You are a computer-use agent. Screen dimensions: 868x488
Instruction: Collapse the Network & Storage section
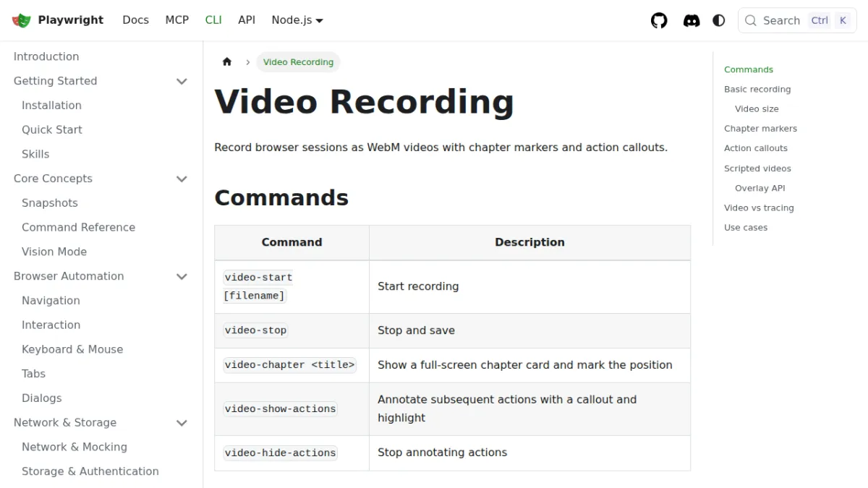pyautogui.click(x=182, y=423)
